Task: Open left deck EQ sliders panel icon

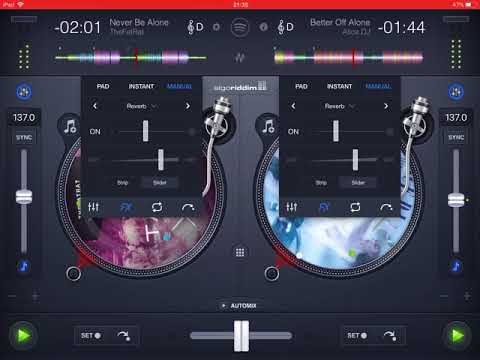Action: 93,207
